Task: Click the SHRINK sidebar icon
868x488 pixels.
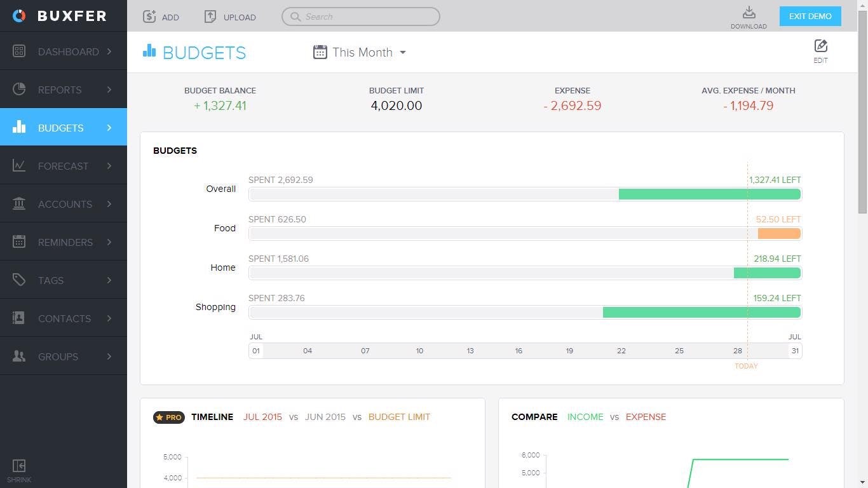Action: (18, 466)
